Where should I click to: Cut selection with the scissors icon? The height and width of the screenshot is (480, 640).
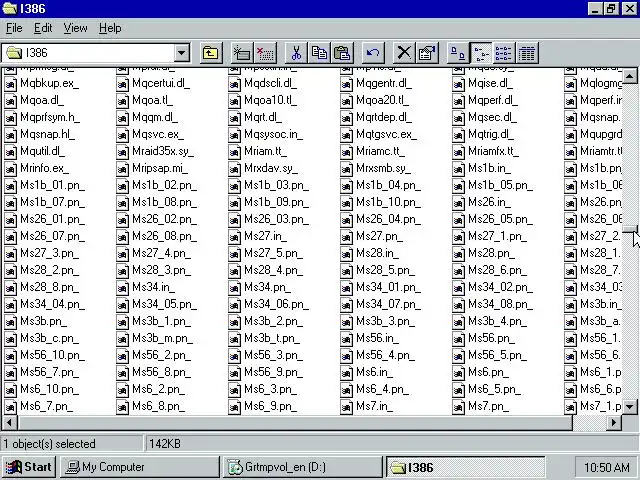coord(296,53)
